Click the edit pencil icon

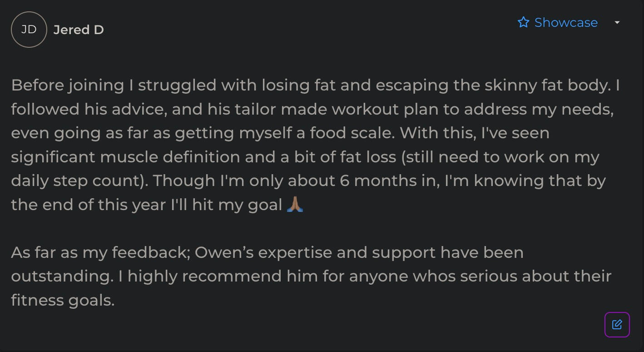pos(617,324)
